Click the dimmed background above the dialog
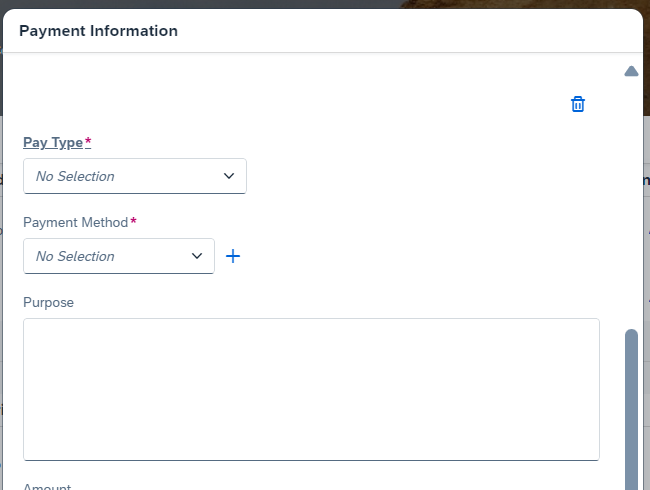This screenshot has height=490, width=650. point(323,4)
